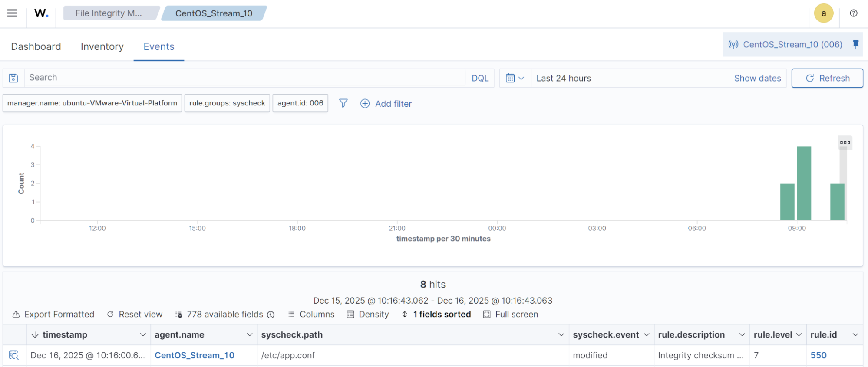Inspect the /etc/app.conf event document
This screenshot has width=868, height=367.
[x=13, y=355]
